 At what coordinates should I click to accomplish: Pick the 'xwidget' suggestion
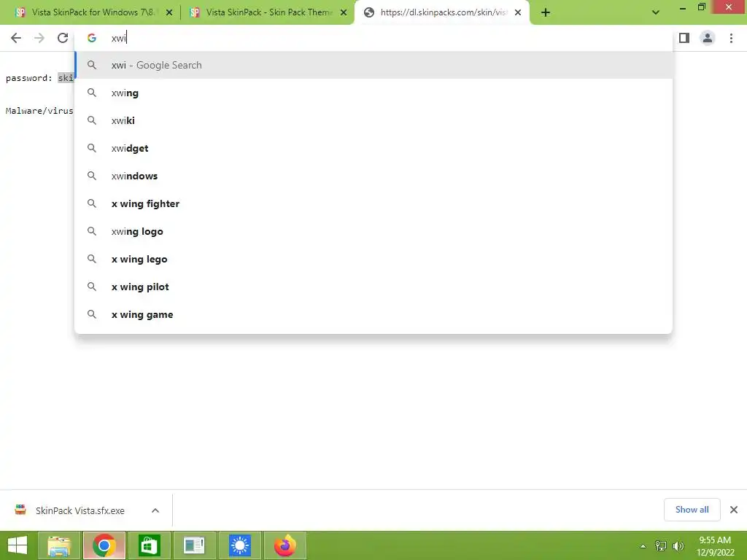coord(373,148)
